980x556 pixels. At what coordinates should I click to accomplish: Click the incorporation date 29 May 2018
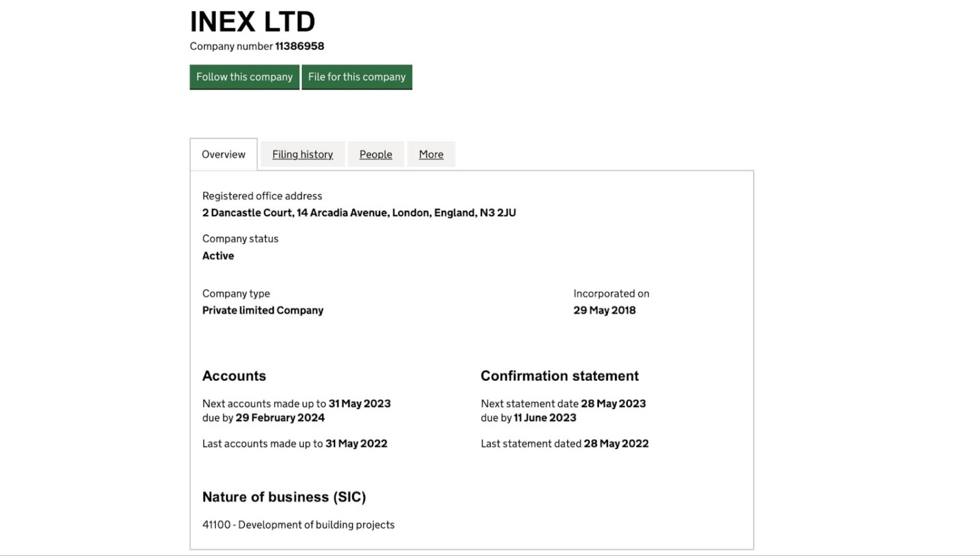(x=604, y=310)
